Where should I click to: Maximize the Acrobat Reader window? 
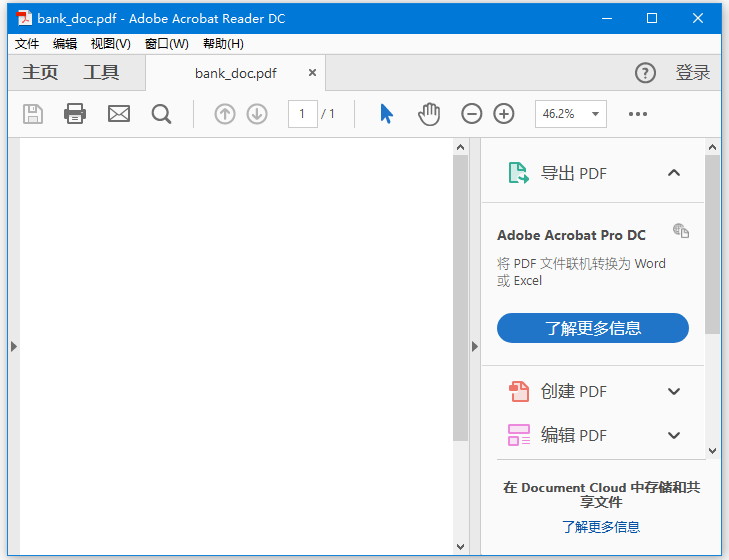[x=652, y=18]
